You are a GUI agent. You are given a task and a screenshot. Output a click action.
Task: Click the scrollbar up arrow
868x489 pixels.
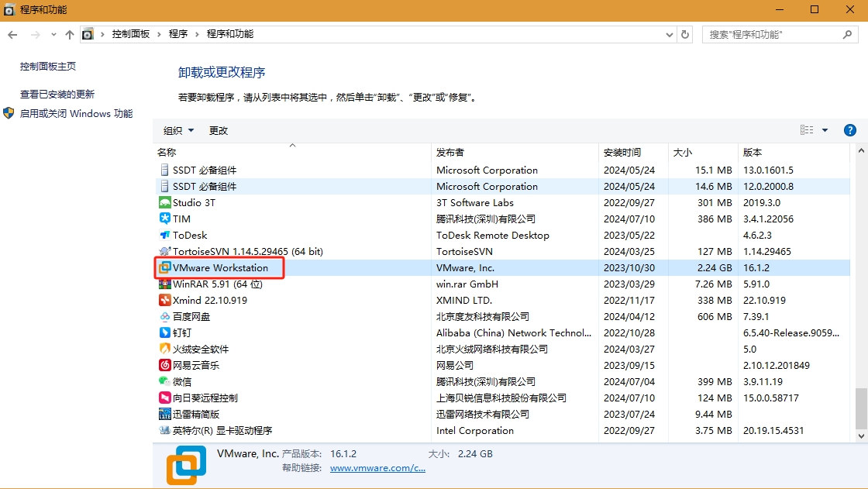861,150
